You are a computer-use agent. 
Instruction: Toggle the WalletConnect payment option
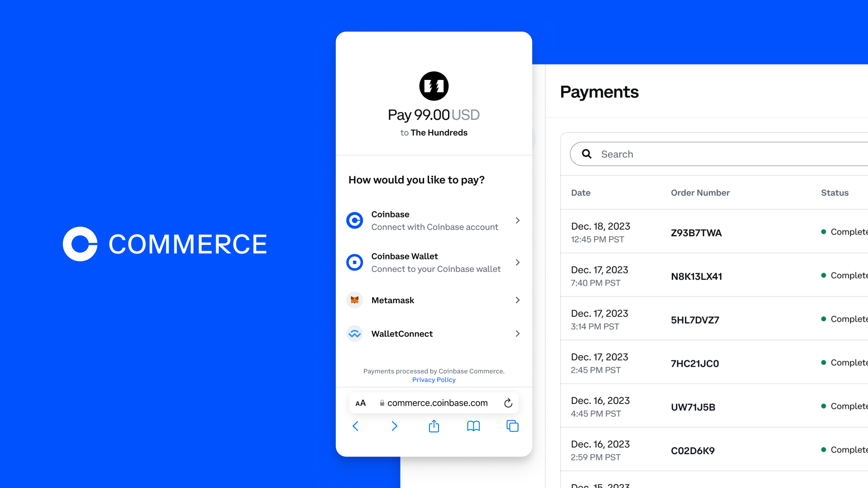pos(434,333)
